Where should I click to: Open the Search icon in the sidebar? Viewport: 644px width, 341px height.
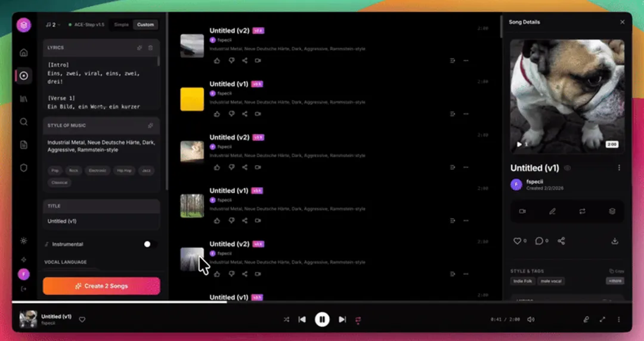click(24, 122)
